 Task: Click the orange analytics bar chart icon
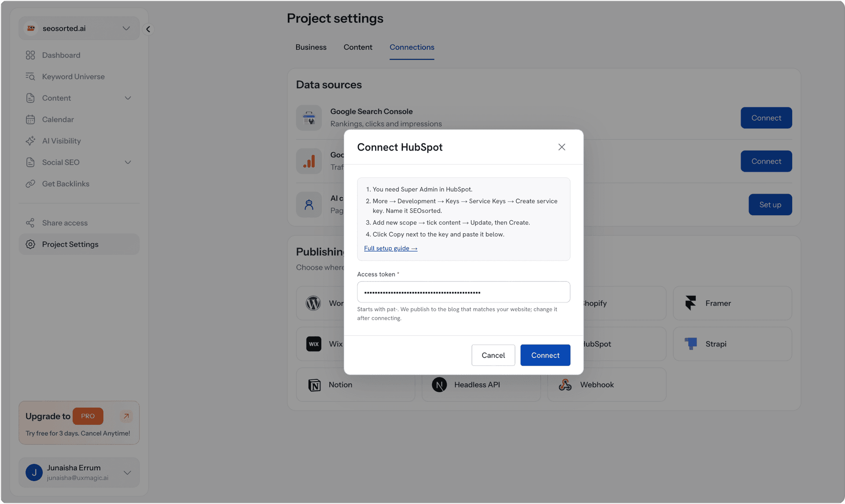(x=309, y=161)
